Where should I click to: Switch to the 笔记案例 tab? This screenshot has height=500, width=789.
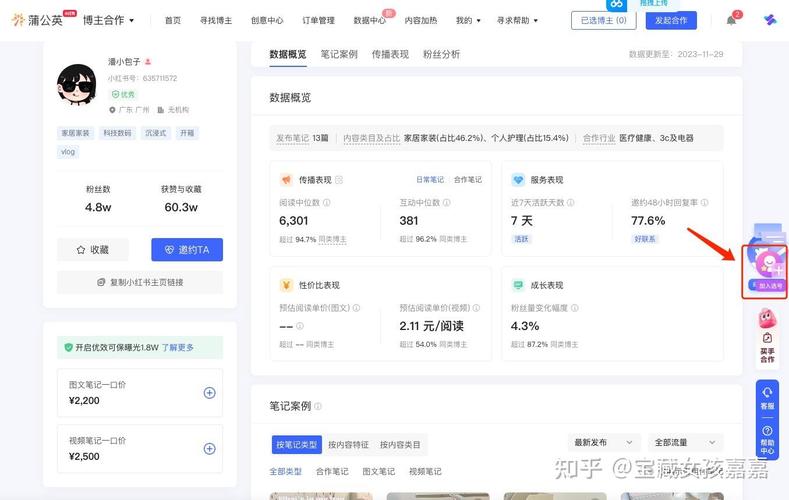tap(339, 54)
